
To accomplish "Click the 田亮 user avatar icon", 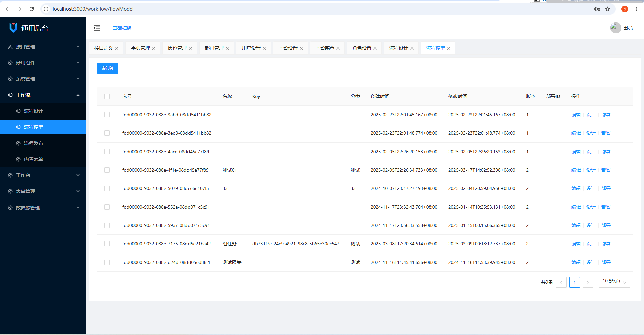I will tap(615, 28).
